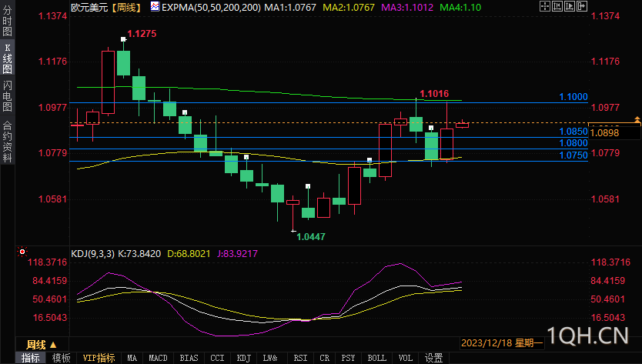Click the shrink chart axis icon
The width and height of the screenshot is (642, 364).
click(557, 6)
